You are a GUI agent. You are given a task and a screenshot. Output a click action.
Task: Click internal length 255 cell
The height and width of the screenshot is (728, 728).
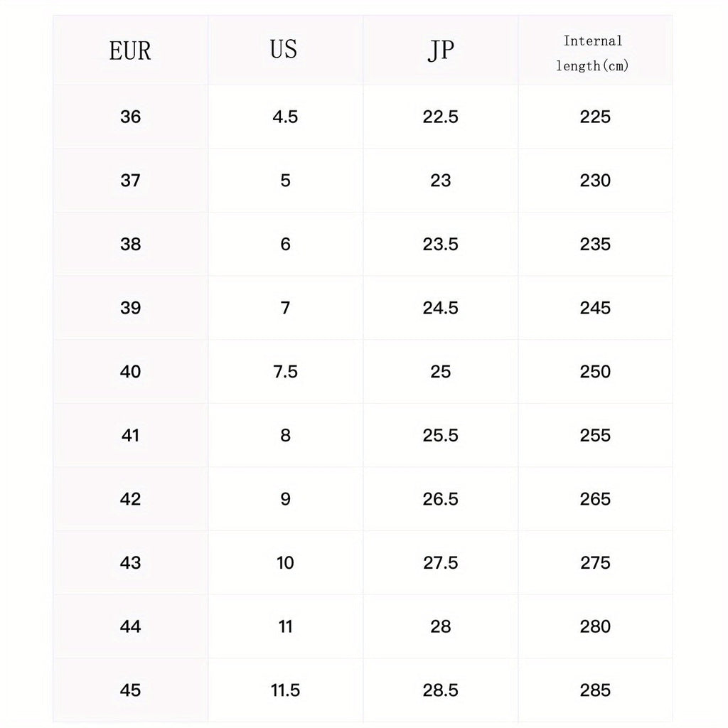(x=595, y=435)
